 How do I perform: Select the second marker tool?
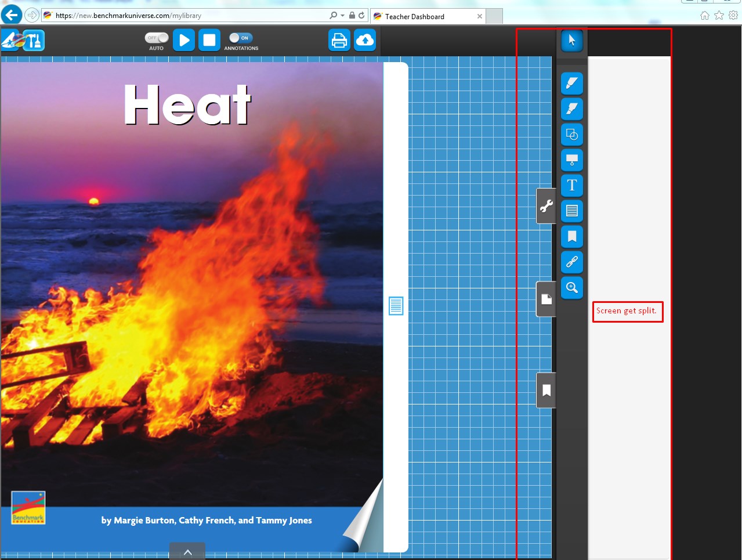click(572, 109)
